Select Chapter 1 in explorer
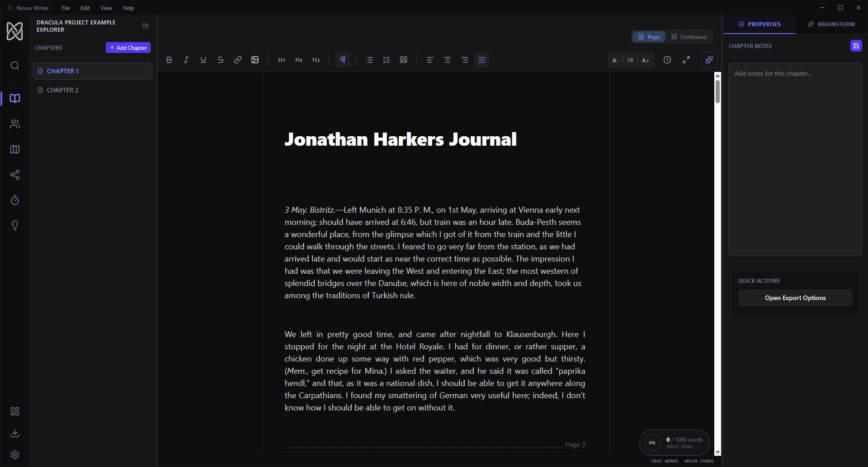Viewport: 868px width, 467px height. [x=93, y=71]
